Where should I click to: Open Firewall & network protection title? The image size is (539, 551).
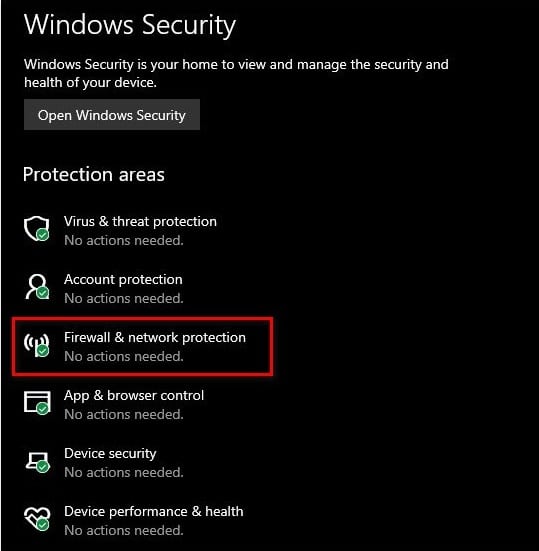155,337
